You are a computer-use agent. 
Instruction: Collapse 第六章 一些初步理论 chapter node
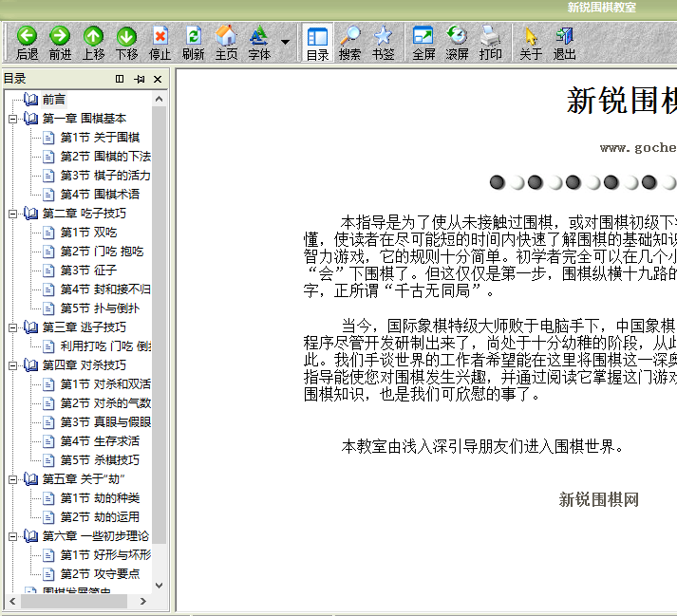[x=13, y=536]
